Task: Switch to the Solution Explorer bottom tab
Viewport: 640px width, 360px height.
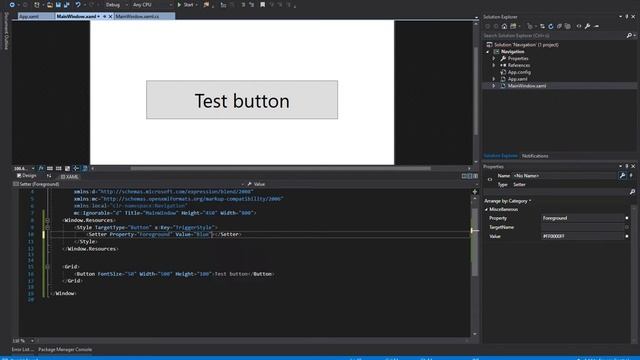Action: 500,156
